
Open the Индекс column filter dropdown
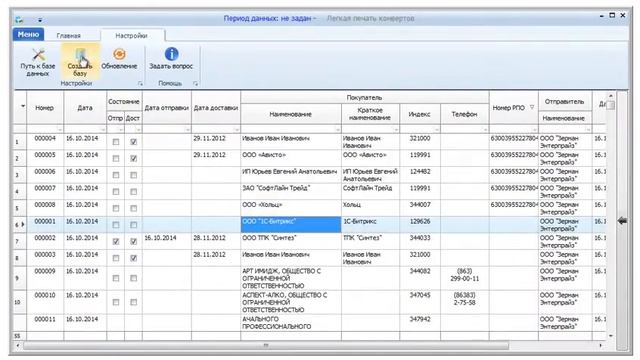pos(436,129)
